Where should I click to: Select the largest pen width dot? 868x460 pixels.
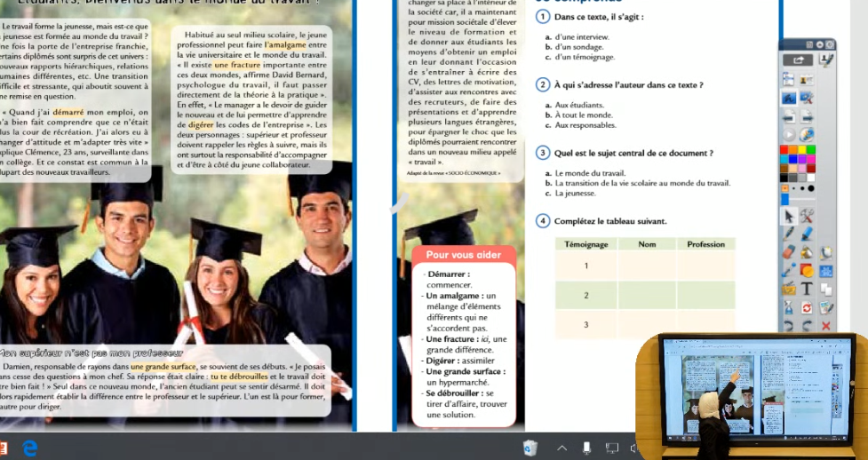click(x=809, y=188)
